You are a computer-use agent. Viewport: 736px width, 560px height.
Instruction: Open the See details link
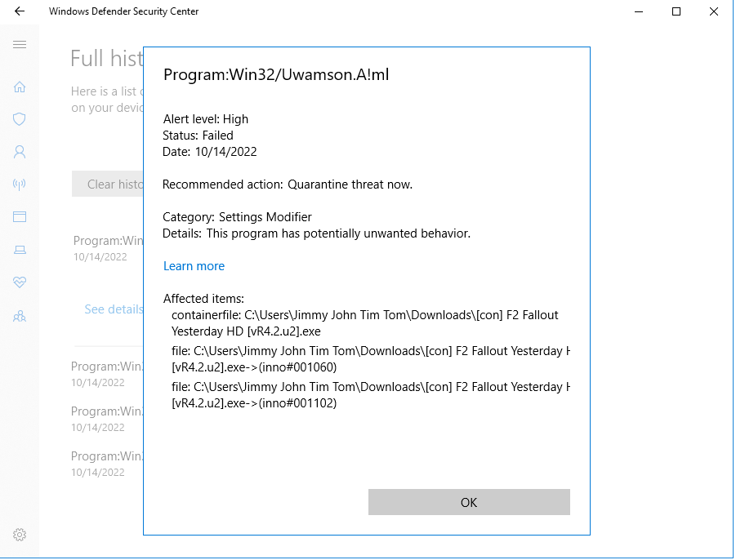[x=114, y=309]
